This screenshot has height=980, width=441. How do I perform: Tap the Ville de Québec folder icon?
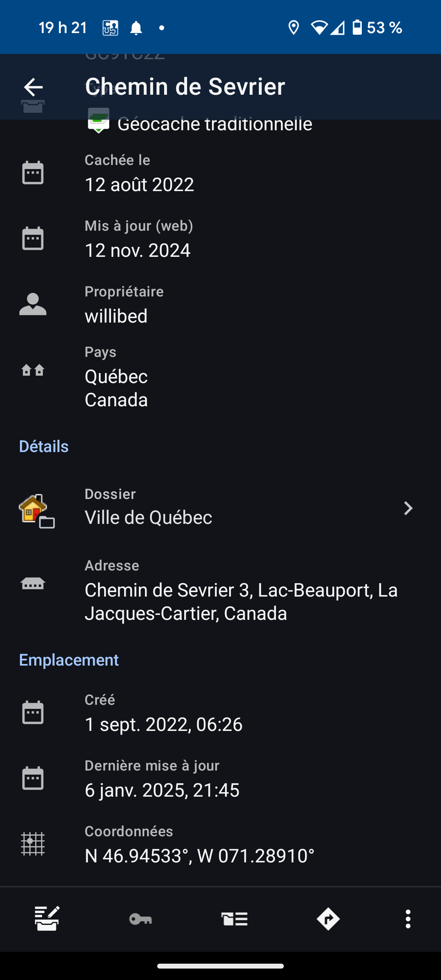click(36, 510)
